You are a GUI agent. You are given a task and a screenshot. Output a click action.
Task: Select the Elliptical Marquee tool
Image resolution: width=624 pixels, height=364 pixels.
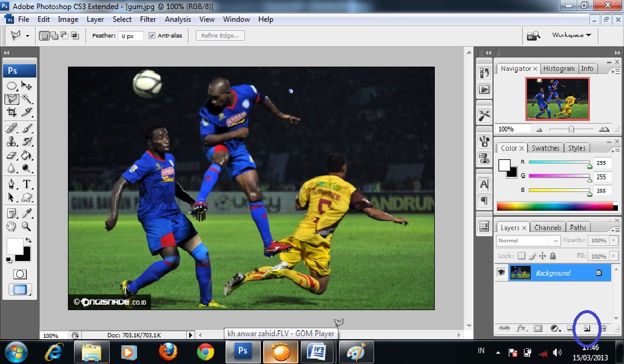12,85
